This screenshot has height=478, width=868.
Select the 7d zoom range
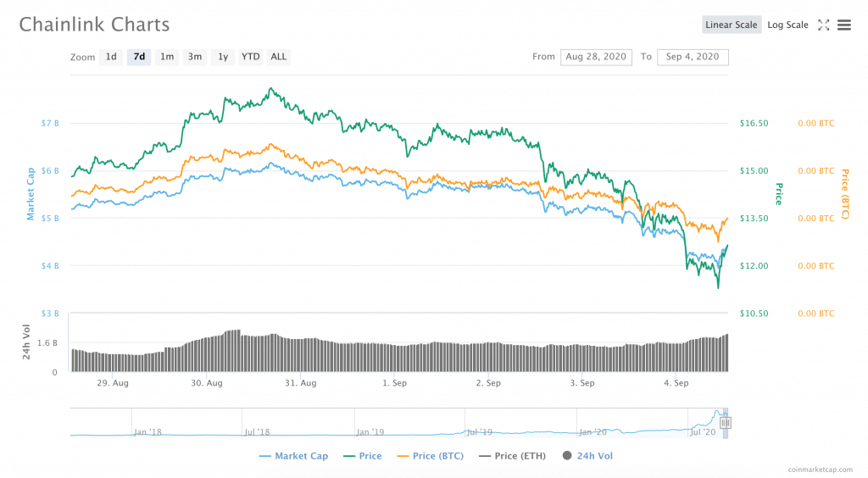[x=139, y=57]
